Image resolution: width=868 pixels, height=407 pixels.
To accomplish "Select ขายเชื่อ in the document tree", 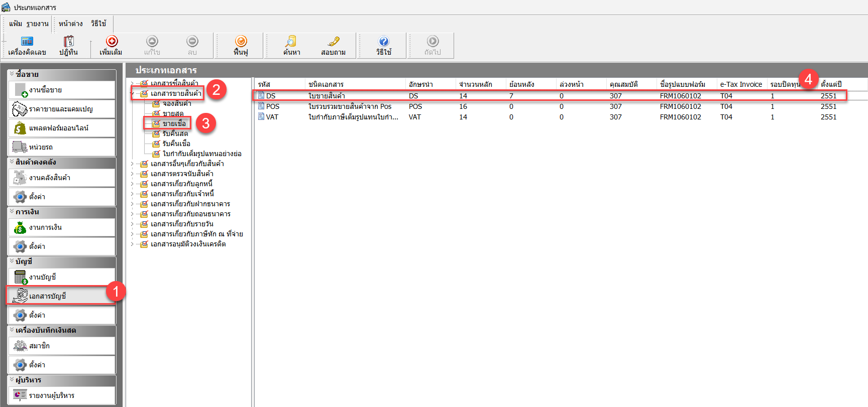I will [x=174, y=123].
